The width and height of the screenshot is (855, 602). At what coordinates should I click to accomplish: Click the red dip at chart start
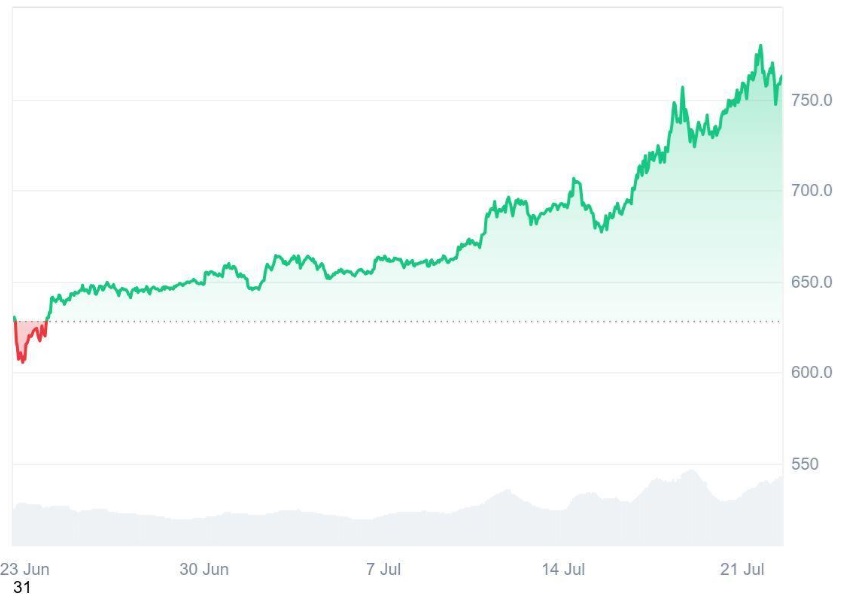pos(28,338)
